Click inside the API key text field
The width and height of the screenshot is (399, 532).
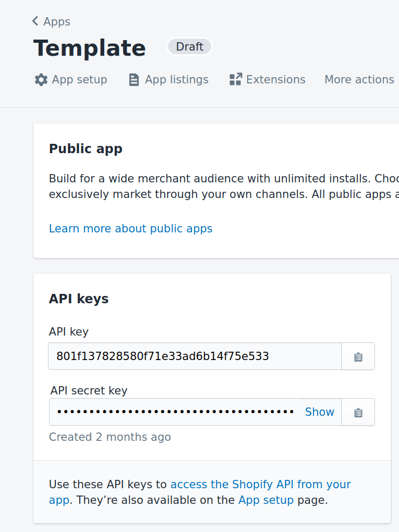tap(195, 356)
